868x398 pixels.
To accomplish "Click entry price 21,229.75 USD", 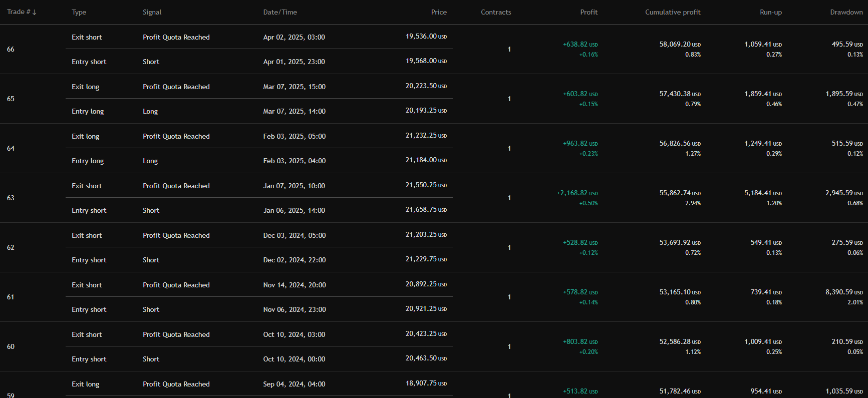I will click(426, 259).
